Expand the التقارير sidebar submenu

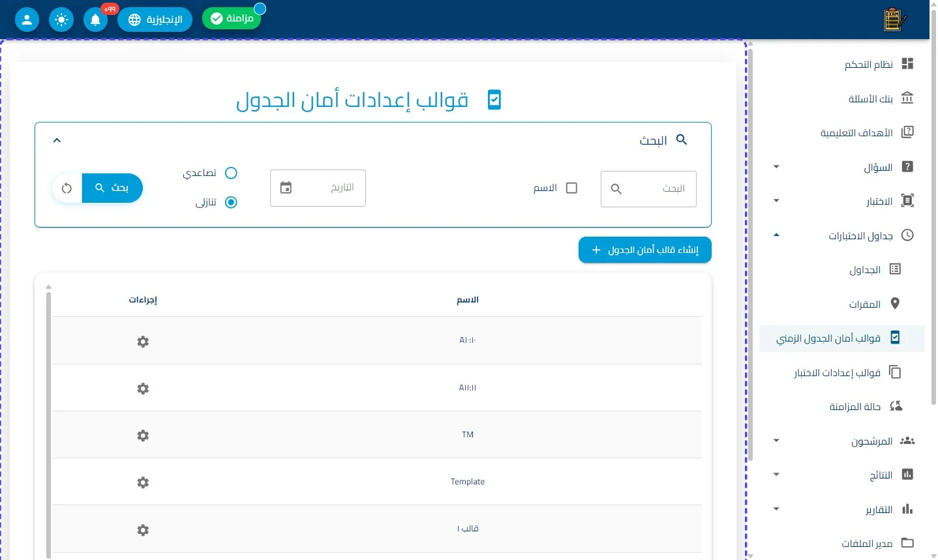point(776,509)
